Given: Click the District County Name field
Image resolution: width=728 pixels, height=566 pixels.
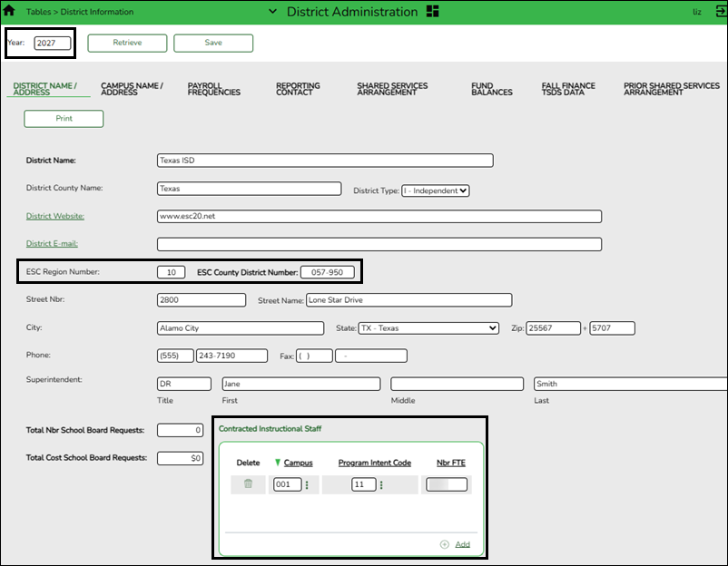Looking at the screenshot, I should point(250,189).
